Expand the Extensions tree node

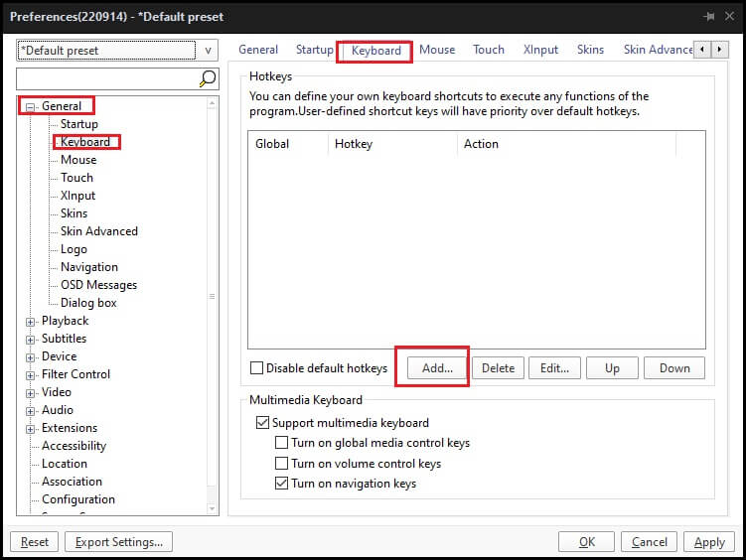[30, 429]
